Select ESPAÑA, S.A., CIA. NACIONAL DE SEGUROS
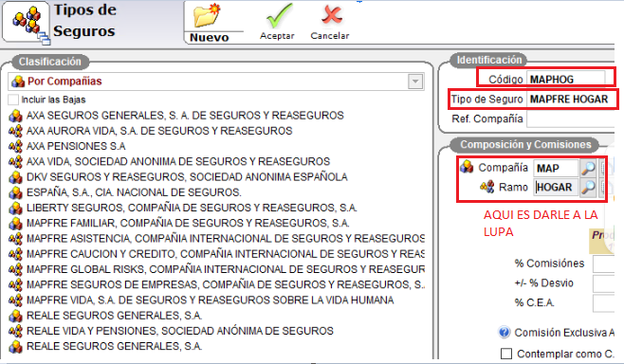Image resolution: width=624 pixels, height=364 pixels. [134, 192]
